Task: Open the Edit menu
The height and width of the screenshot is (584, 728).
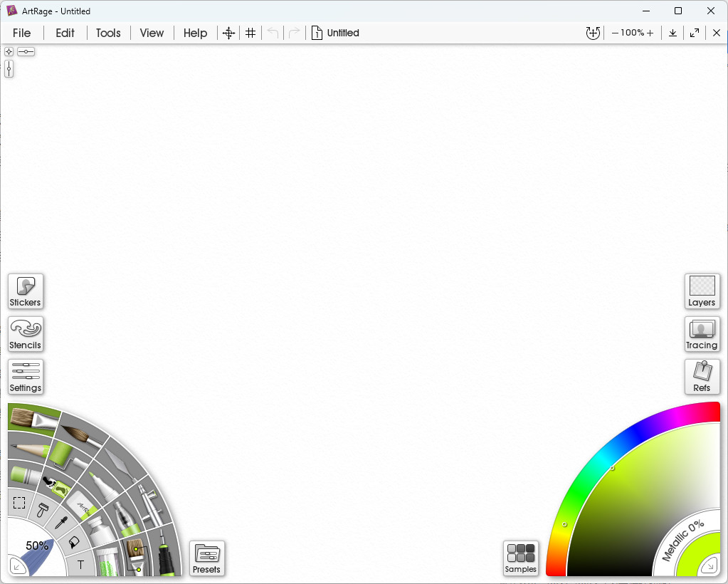Action: tap(65, 33)
